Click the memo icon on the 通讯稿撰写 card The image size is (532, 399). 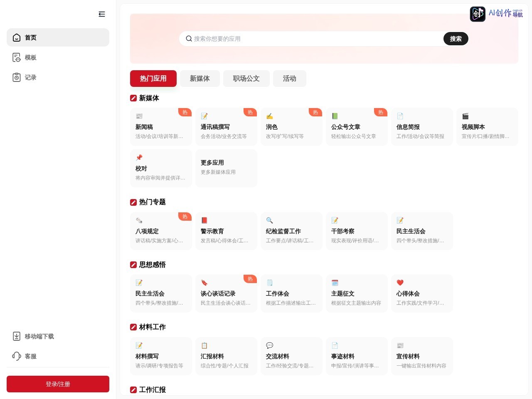[x=204, y=116]
